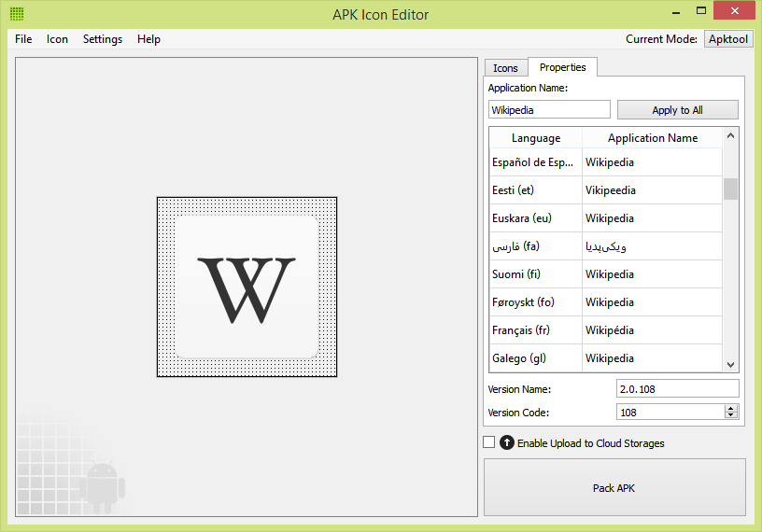The width and height of the screenshot is (762, 532).
Task: Click the Application Name column header
Action: (653, 138)
